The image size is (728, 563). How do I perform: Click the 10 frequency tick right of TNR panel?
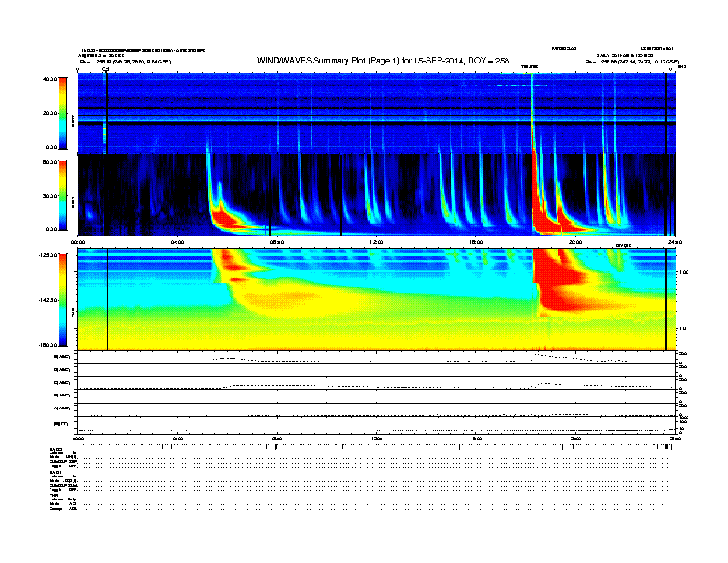(x=684, y=329)
